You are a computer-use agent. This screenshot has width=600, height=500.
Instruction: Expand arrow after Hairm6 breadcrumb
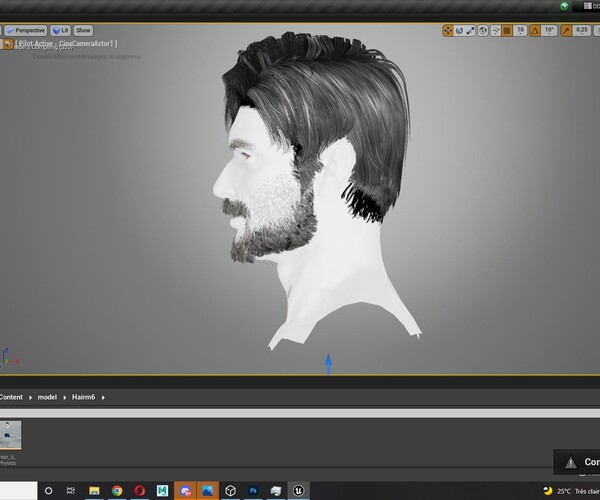click(x=103, y=397)
